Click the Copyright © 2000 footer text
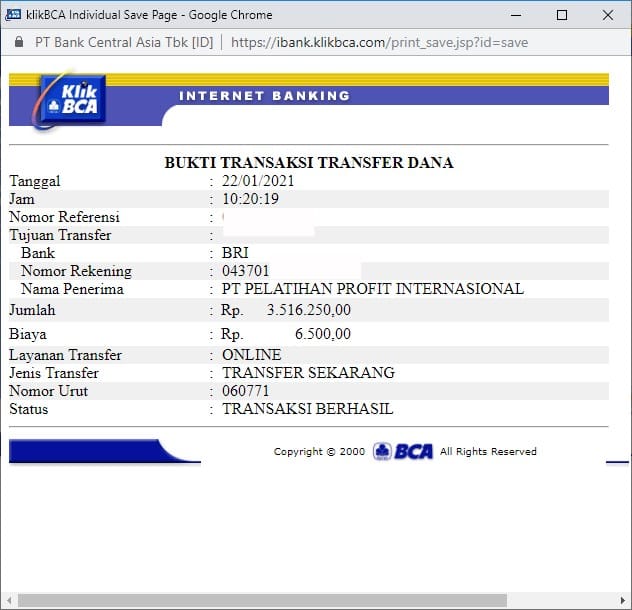Viewport: 632px width, 610px height. pos(319,452)
